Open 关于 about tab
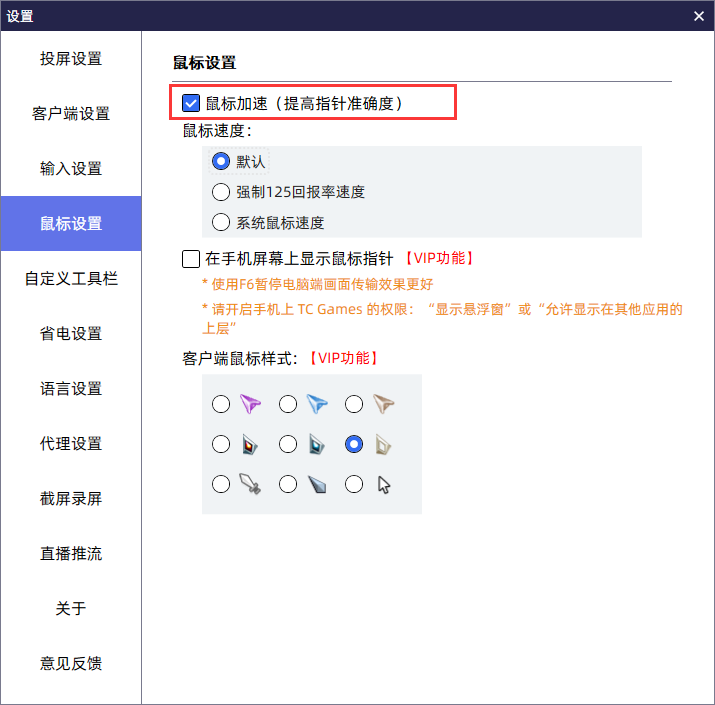The image size is (715, 705). (x=71, y=608)
